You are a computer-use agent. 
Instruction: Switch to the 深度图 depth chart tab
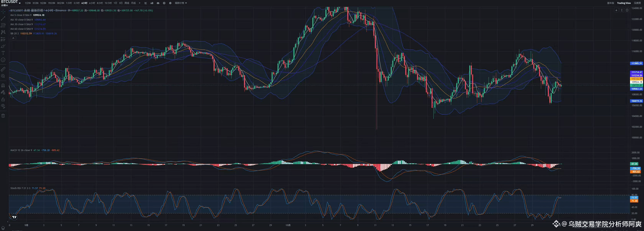click(637, 3)
